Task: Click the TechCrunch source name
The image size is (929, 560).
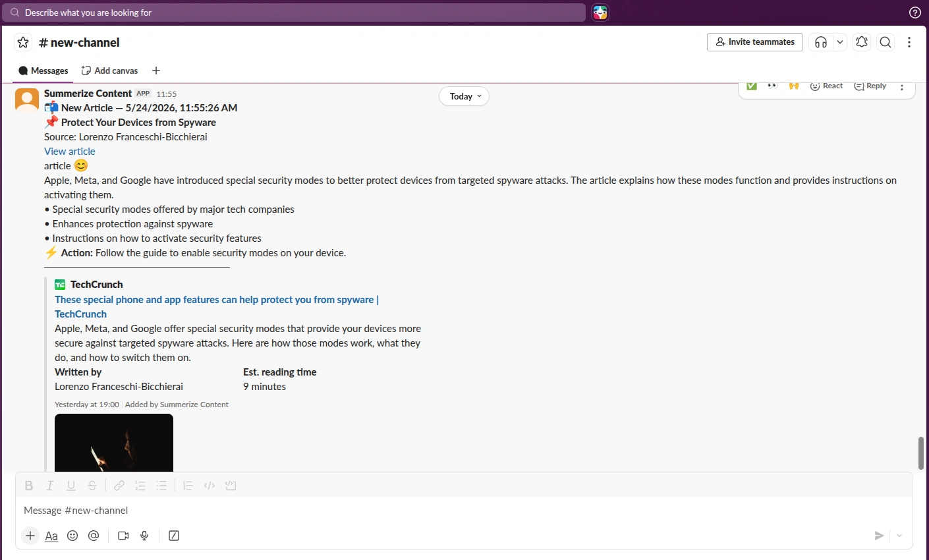Action: 96,285
